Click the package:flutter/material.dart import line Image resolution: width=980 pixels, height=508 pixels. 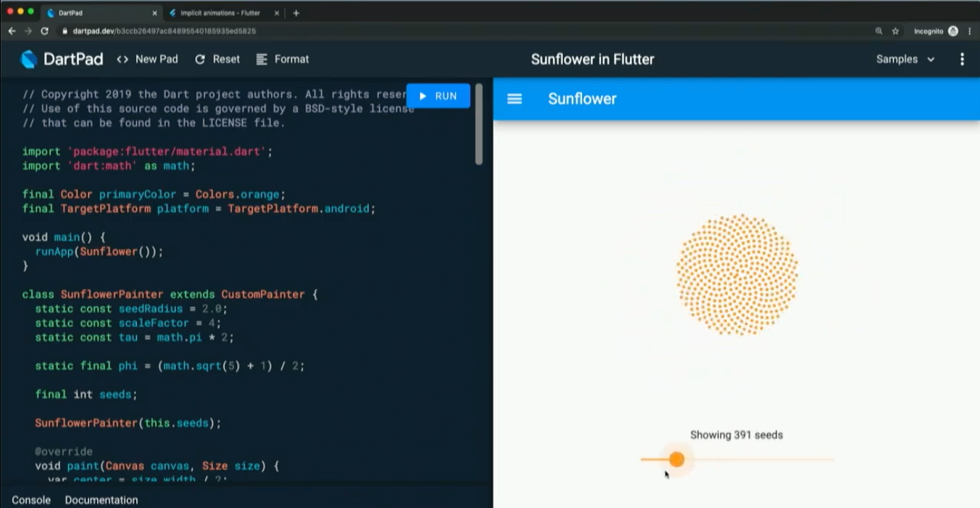click(x=147, y=152)
